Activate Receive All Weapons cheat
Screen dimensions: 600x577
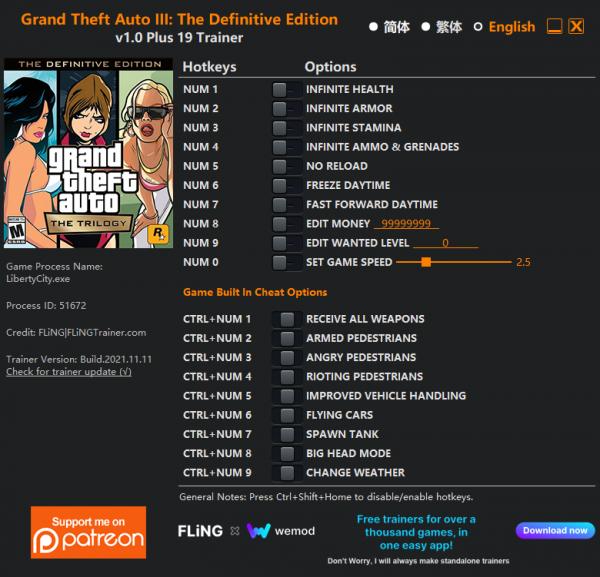click(287, 319)
